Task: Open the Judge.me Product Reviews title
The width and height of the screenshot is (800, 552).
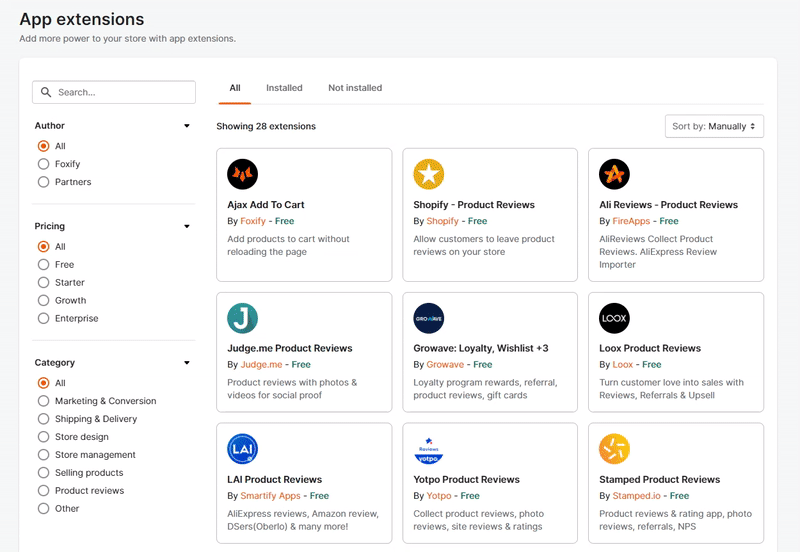Action: (x=290, y=348)
